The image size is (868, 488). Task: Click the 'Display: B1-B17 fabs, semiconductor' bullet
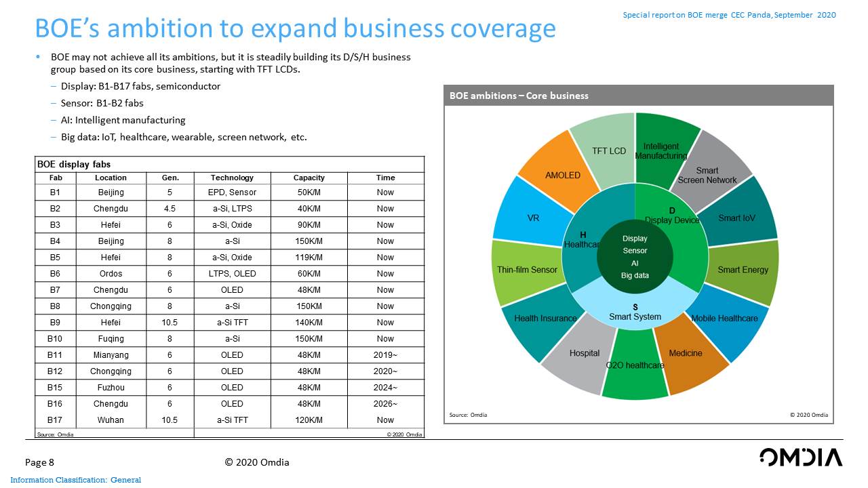pyautogui.click(x=140, y=87)
